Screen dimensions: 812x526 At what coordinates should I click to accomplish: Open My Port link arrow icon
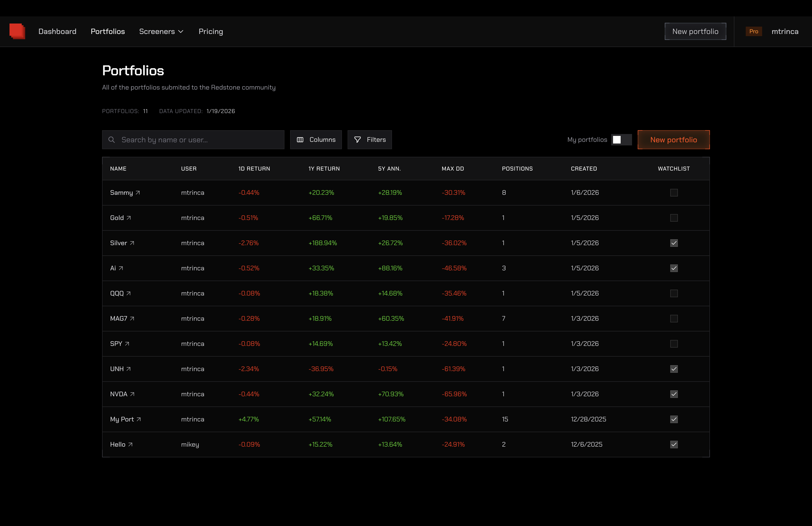tap(138, 420)
